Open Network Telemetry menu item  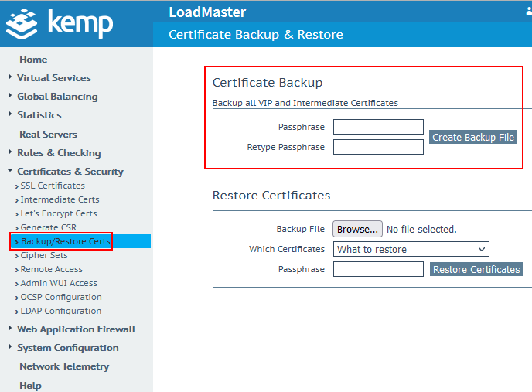(64, 366)
